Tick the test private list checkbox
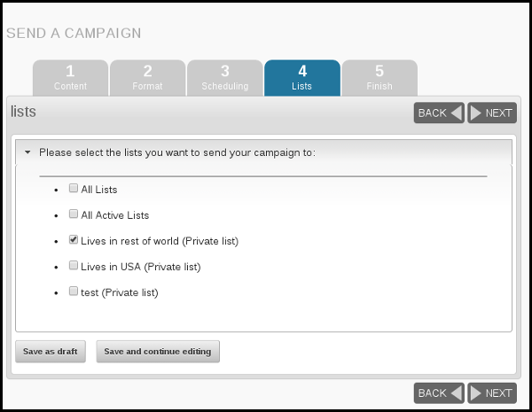 point(74,291)
